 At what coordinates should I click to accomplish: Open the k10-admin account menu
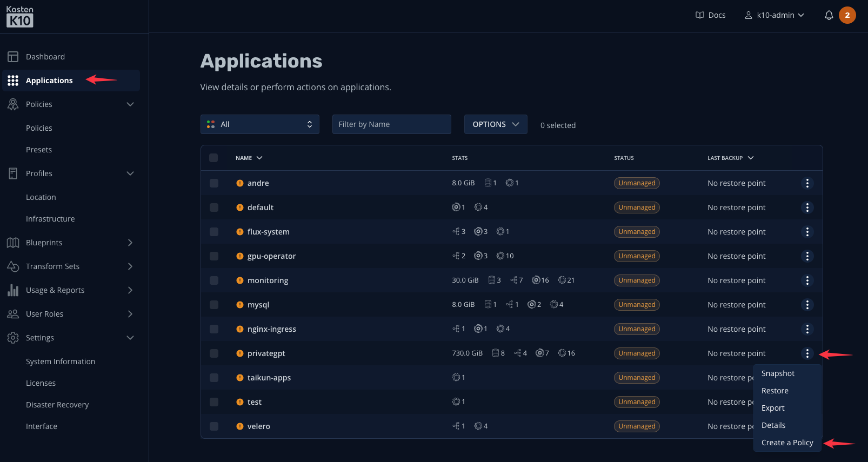pyautogui.click(x=774, y=15)
